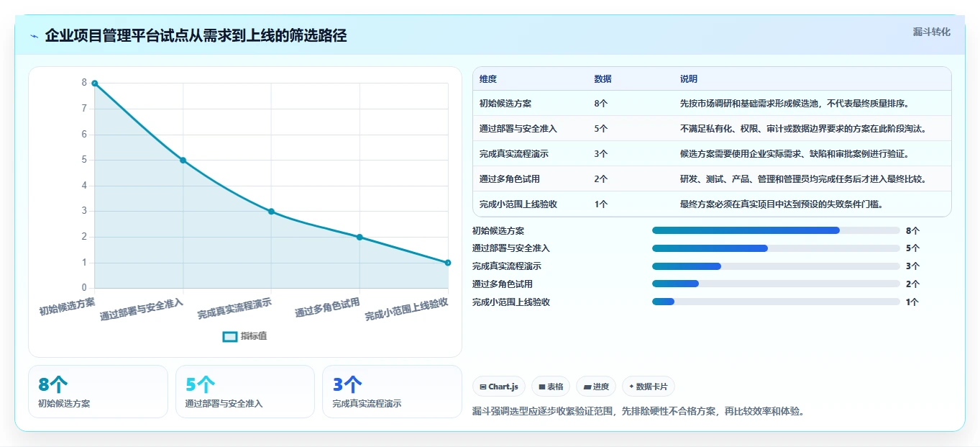Click the chart point for 通过部署与安全准入
This screenshot has height=447, width=980.
click(x=183, y=160)
